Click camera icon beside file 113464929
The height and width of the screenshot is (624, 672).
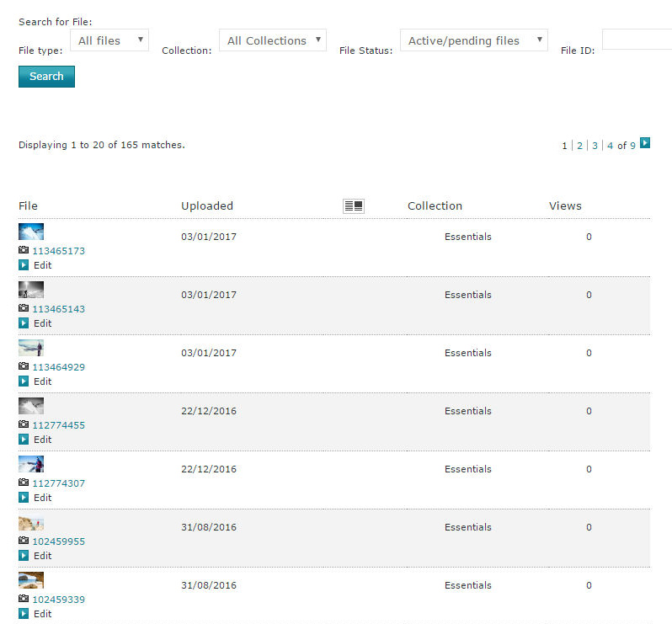click(x=24, y=366)
